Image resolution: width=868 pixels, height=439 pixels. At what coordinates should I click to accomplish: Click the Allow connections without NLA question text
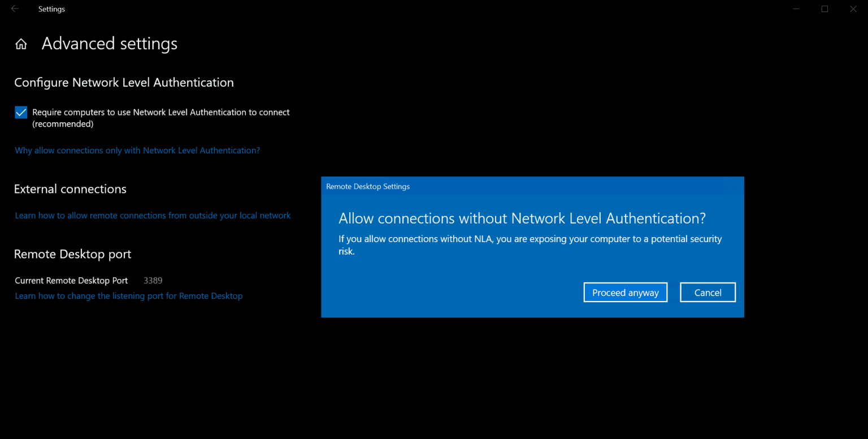[x=521, y=218]
